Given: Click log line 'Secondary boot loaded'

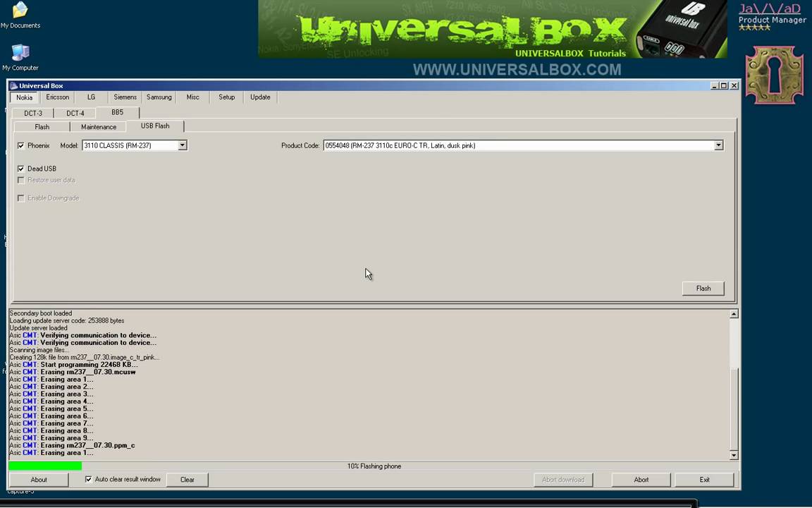Looking at the screenshot, I should pos(41,313).
